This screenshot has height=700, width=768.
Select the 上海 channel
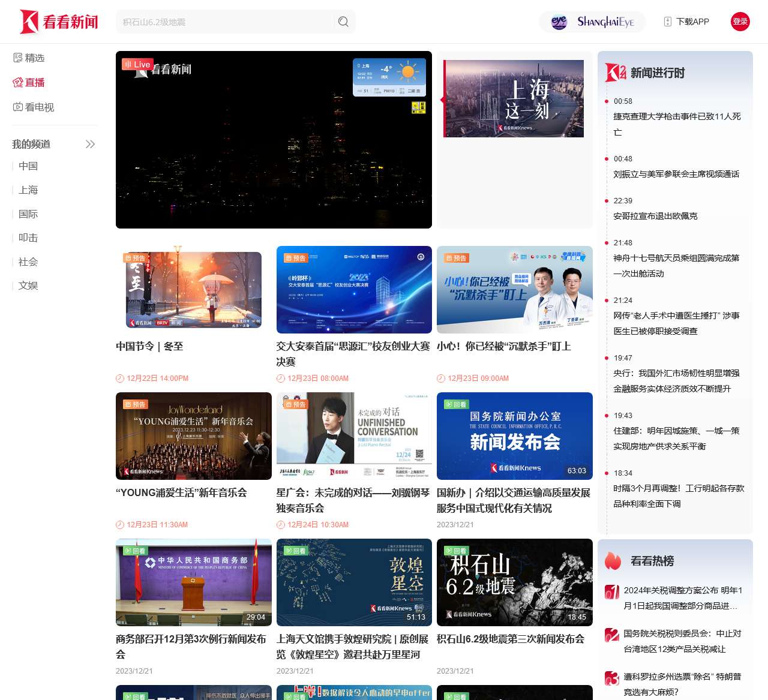[28, 190]
